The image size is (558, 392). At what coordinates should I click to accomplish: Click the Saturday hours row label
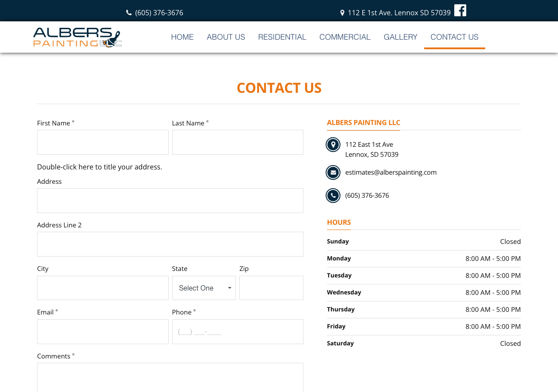pos(340,343)
